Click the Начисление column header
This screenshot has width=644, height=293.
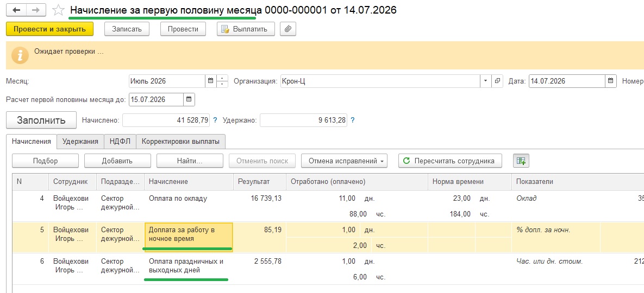189,182
